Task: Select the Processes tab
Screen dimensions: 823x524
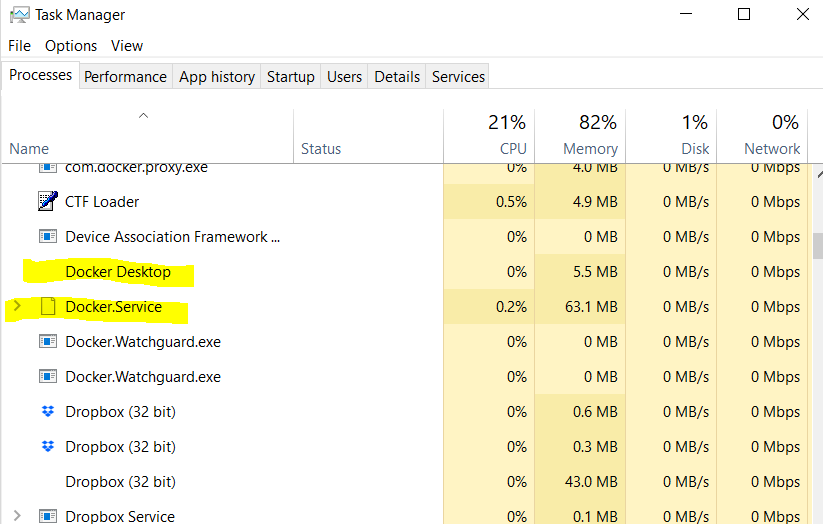Action: (x=40, y=75)
